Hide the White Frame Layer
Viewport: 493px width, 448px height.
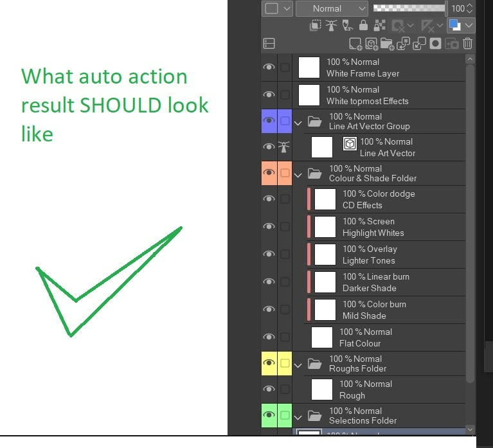pyautogui.click(x=269, y=67)
